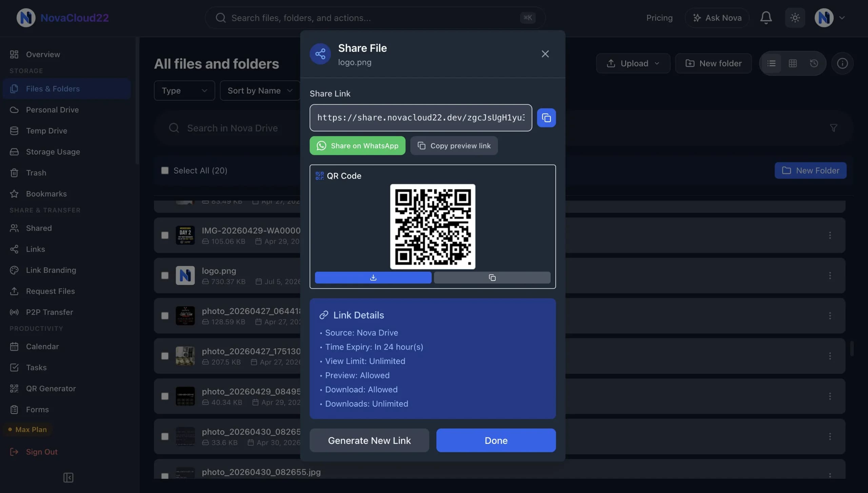Open the Sort by Name dropdown
Screen dimensions: 868x493
pos(260,90)
